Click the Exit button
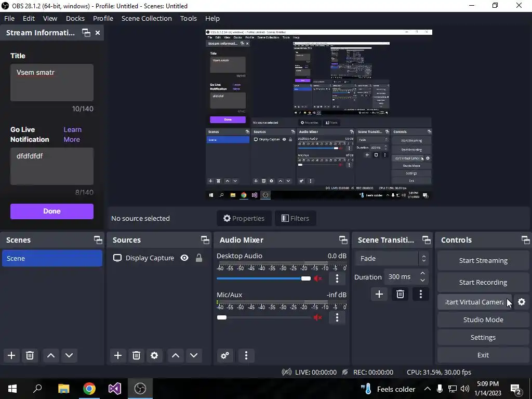The image size is (532, 399). coord(483,355)
